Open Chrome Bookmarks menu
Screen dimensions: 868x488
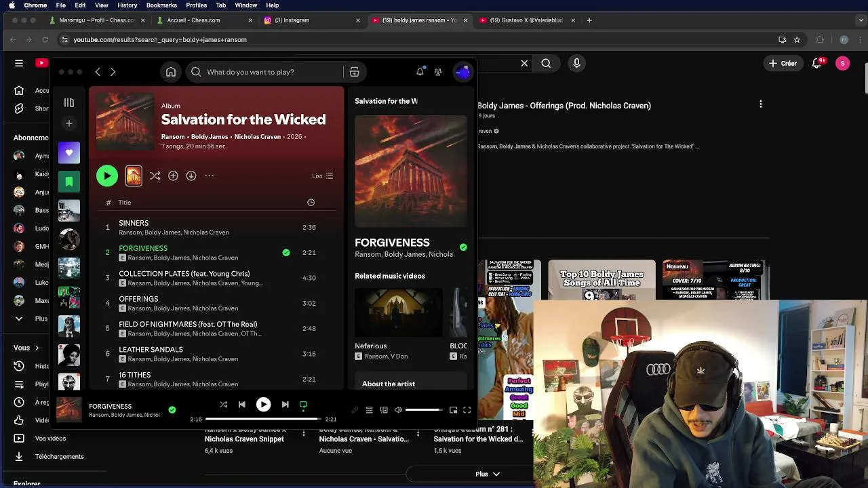point(161,5)
